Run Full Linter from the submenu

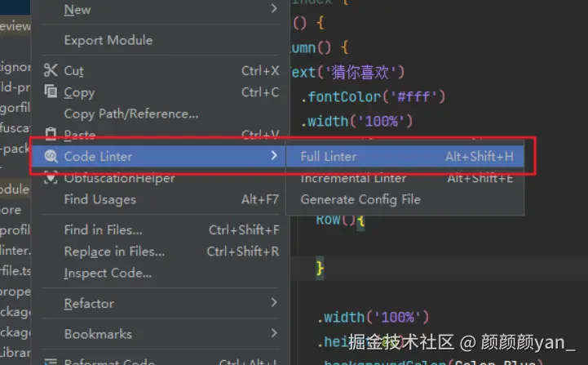pos(405,156)
